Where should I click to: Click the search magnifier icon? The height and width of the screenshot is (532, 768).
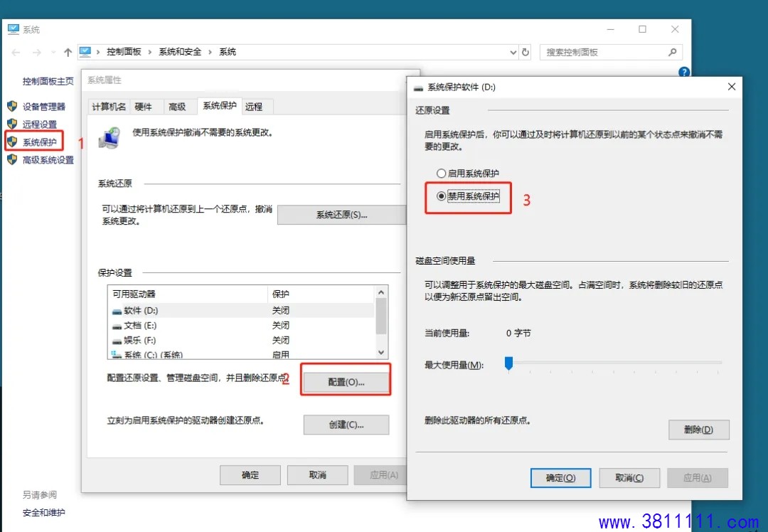(673, 52)
